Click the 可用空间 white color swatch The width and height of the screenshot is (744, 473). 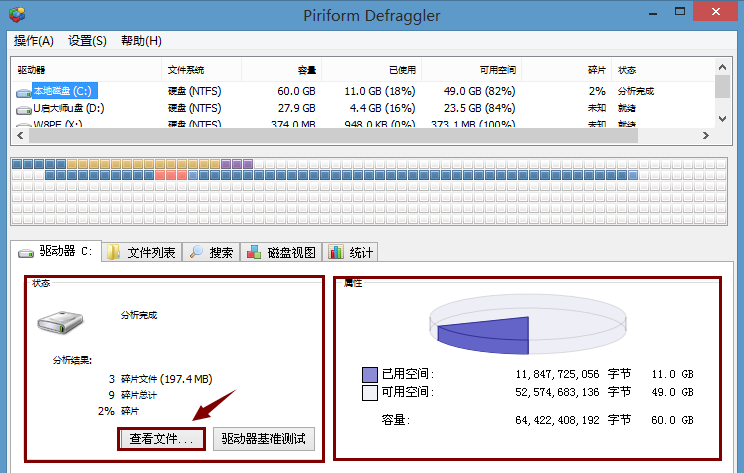tap(370, 393)
